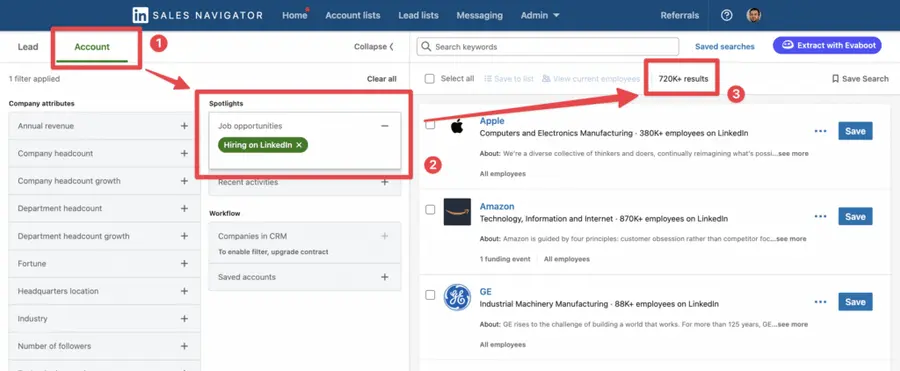Save the Amazon account
Image resolution: width=900 pixels, height=371 pixels.
(x=855, y=217)
